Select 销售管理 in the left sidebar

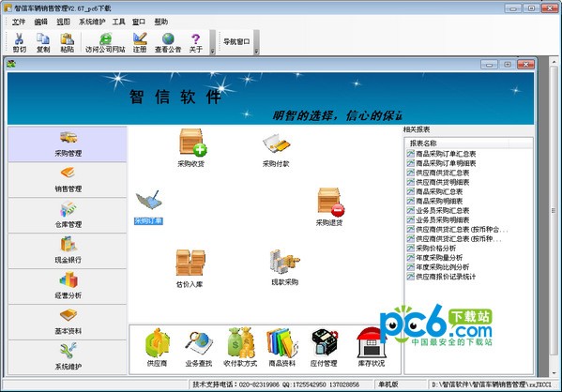(x=68, y=179)
